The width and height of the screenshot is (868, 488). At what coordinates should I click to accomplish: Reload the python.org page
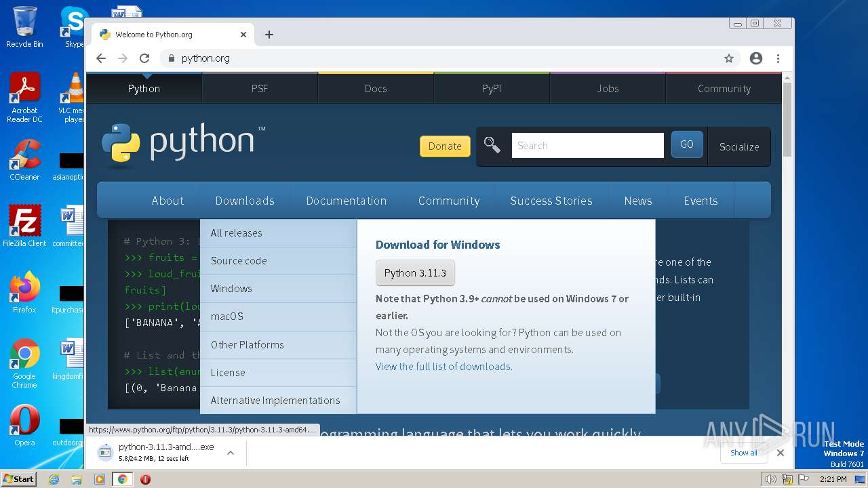tap(144, 58)
